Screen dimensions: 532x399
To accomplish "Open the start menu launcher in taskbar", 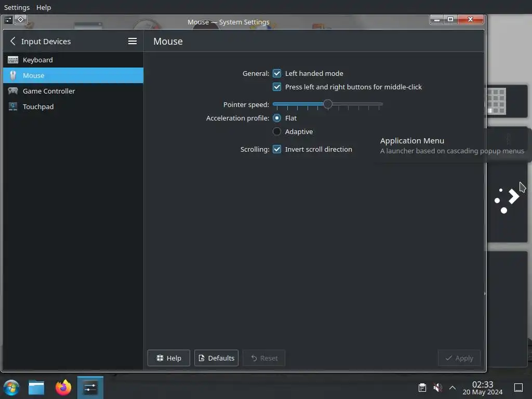I will point(11,388).
